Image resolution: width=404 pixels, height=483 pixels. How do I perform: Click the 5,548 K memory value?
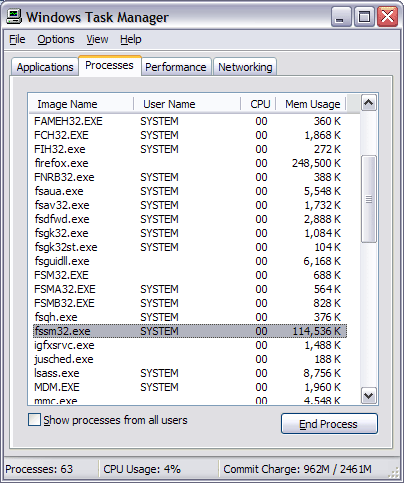[322, 191]
